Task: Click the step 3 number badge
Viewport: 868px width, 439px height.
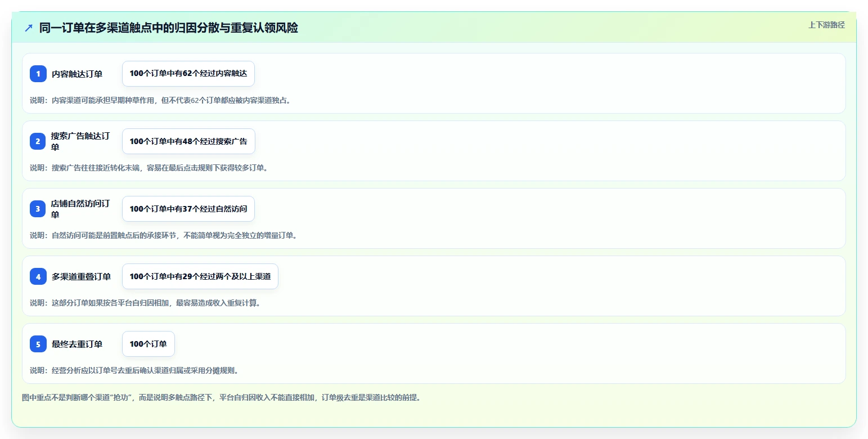Action: 38,209
